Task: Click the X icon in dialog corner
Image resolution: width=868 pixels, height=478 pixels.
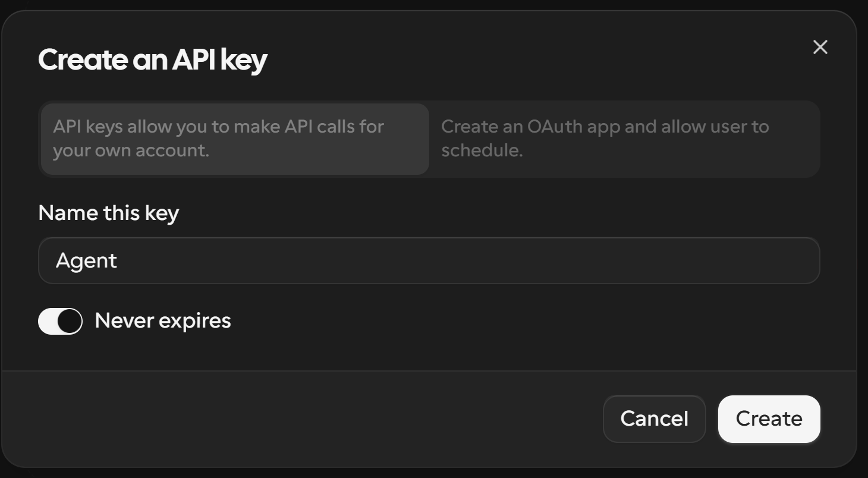Action: 820,47
